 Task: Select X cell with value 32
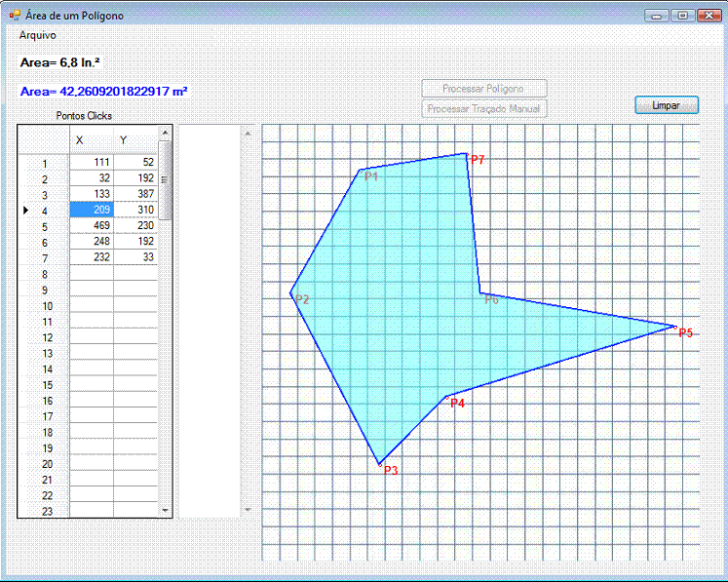tap(92, 177)
